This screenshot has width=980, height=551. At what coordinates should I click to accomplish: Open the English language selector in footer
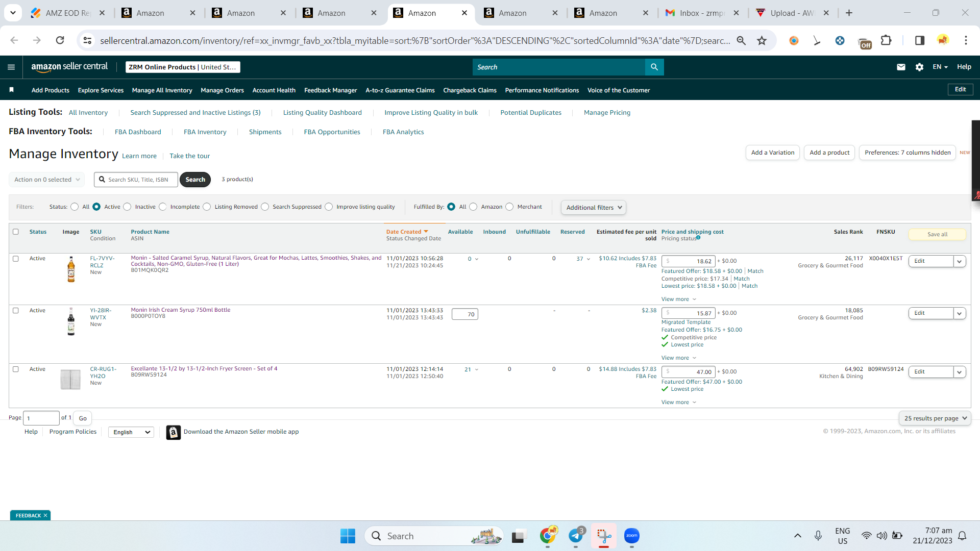131,432
